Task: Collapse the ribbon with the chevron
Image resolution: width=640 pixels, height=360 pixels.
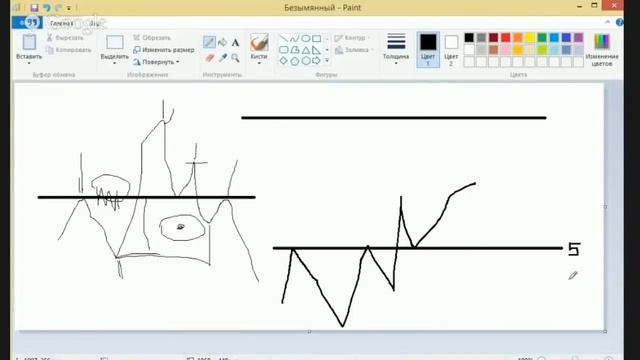Action: click(x=607, y=22)
